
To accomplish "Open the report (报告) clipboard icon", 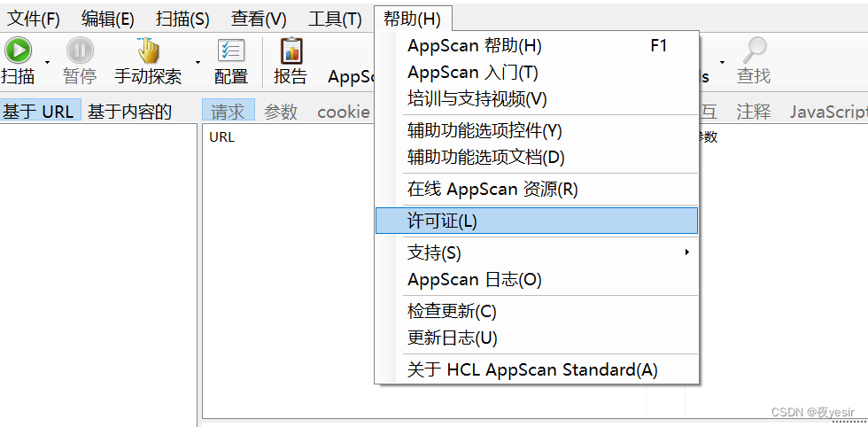I will pos(291,50).
